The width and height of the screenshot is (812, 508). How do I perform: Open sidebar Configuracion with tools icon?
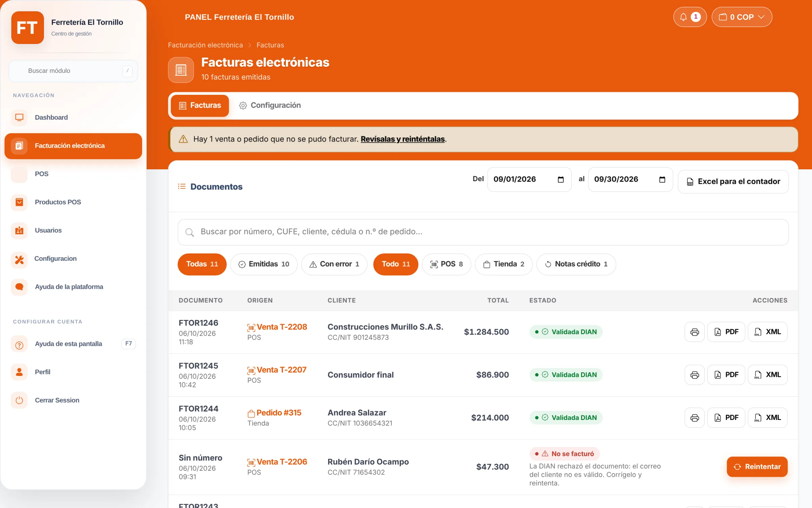[73, 259]
